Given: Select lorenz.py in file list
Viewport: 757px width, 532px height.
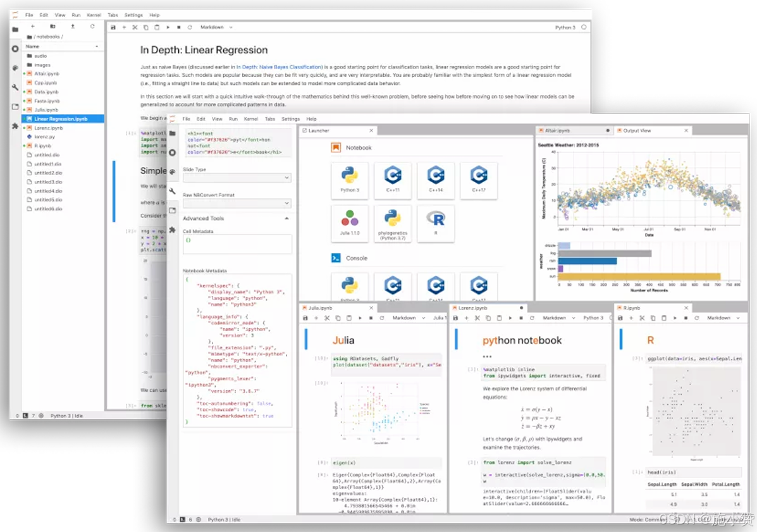Looking at the screenshot, I should (x=63, y=137).
